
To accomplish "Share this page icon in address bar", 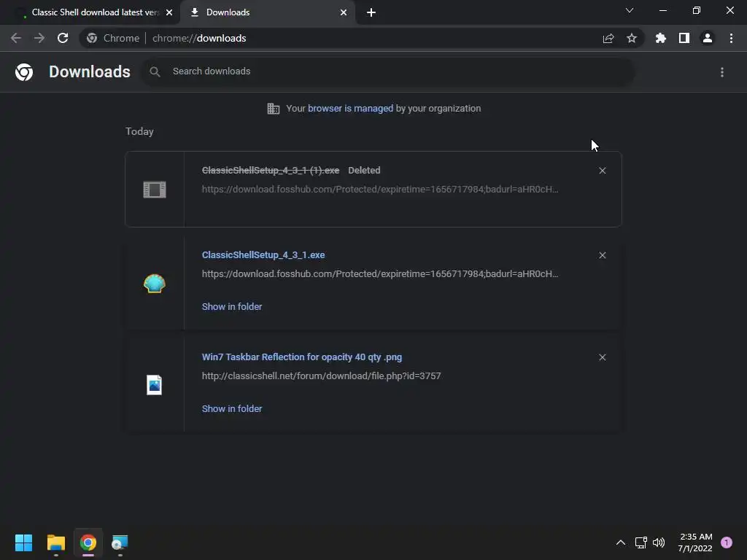I will point(608,38).
